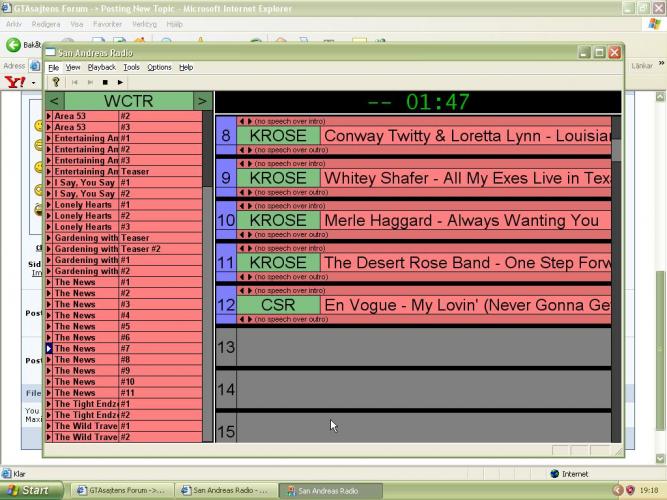Select the En Vogue track in slot 12

466,304
